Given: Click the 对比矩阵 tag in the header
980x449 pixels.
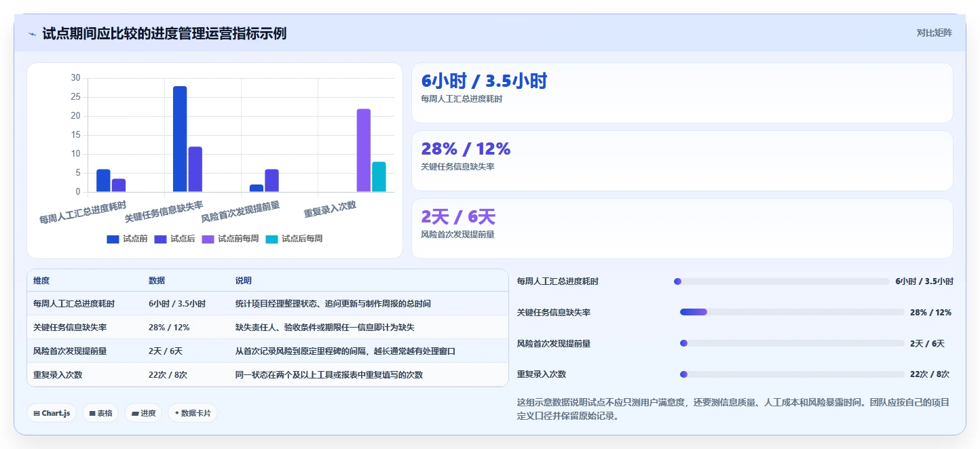Looking at the screenshot, I should coord(934,33).
